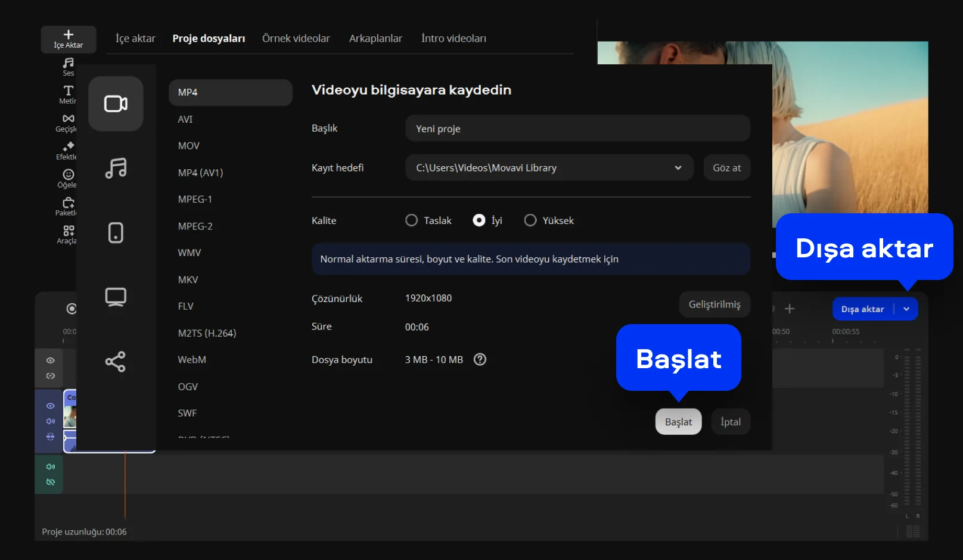This screenshot has width=963, height=560.
Task: Click the share upload icon
Action: pos(116,361)
